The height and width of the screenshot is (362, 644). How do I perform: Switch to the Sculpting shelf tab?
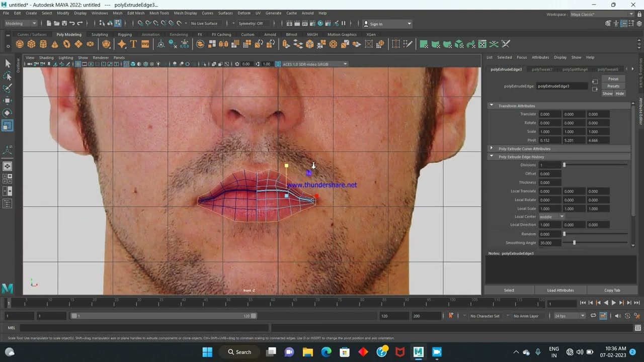(x=100, y=35)
